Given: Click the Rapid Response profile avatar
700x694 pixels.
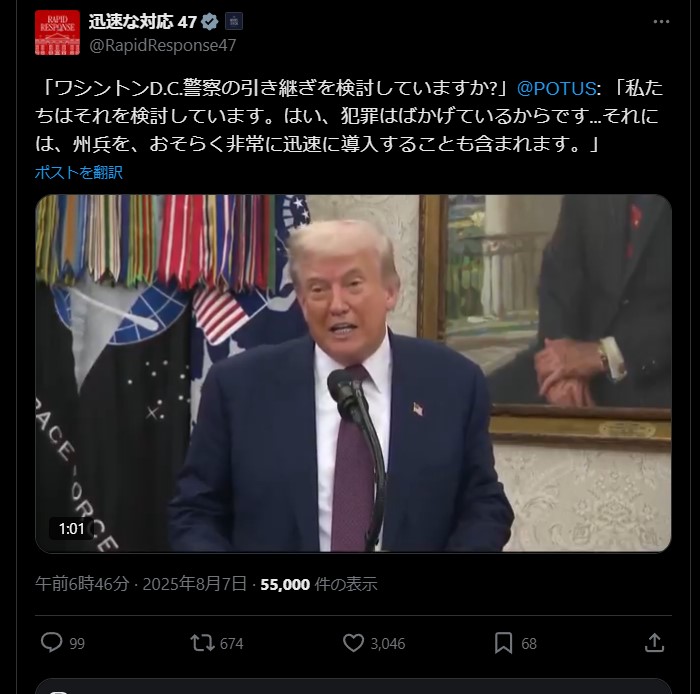Looking at the screenshot, I should pyautogui.click(x=57, y=33).
